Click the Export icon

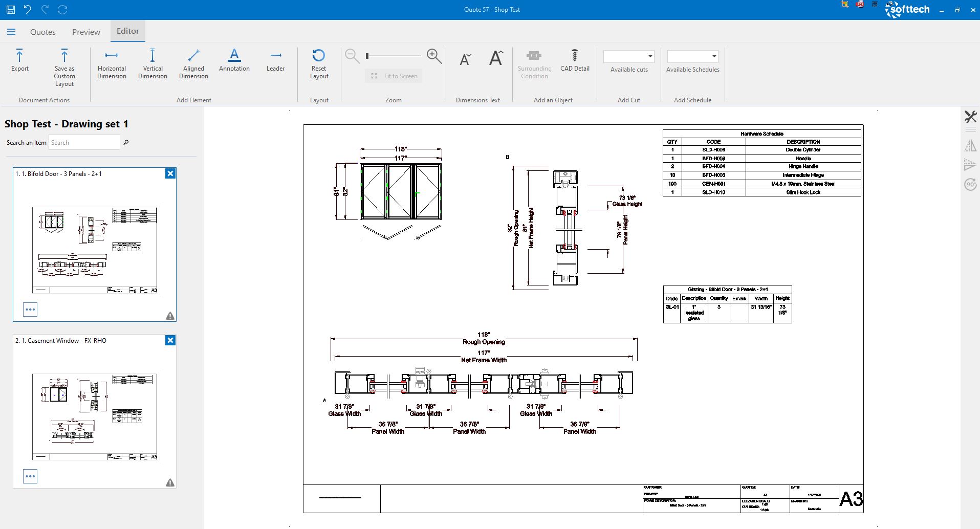click(19, 56)
